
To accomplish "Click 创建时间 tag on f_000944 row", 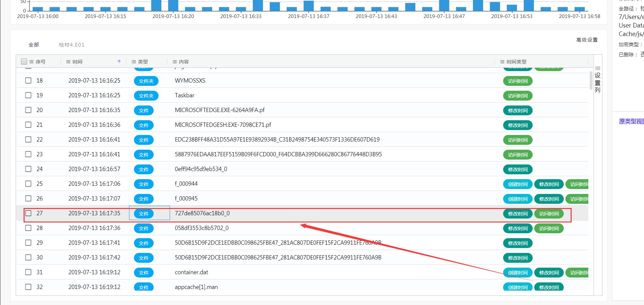I will point(518,184).
